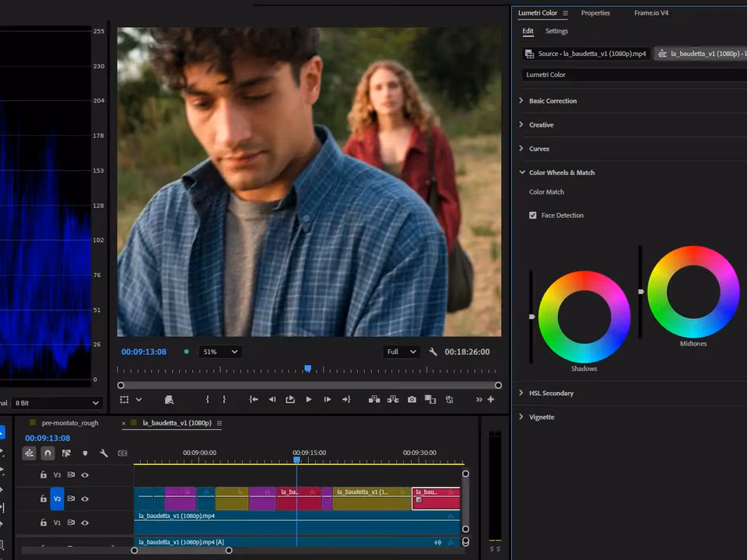Expand the Curves section

click(x=521, y=148)
